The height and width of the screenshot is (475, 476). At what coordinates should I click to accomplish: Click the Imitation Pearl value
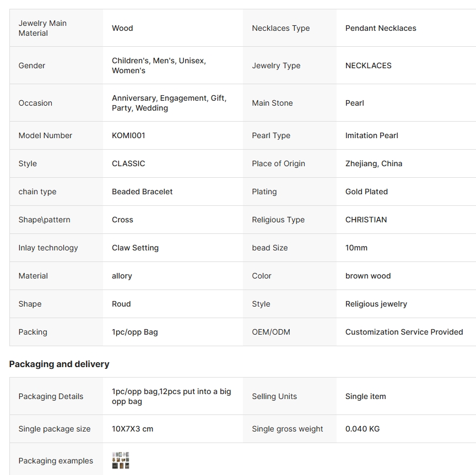click(x=371, y=135)
